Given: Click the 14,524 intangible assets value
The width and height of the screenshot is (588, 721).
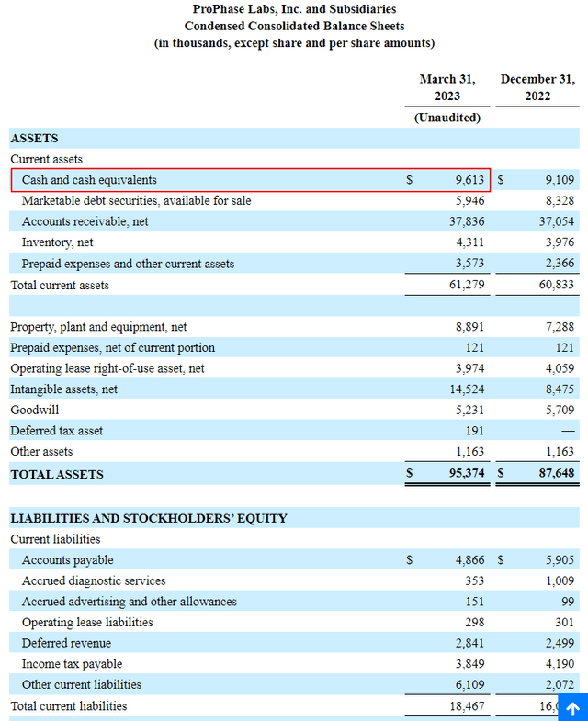Looking at the screenshot, I should (467, 389).
